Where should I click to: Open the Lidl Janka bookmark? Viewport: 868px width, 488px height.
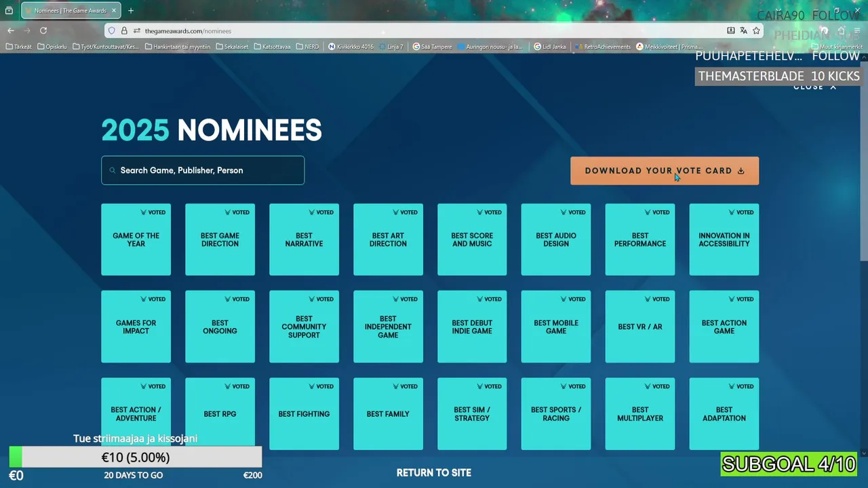550,47
